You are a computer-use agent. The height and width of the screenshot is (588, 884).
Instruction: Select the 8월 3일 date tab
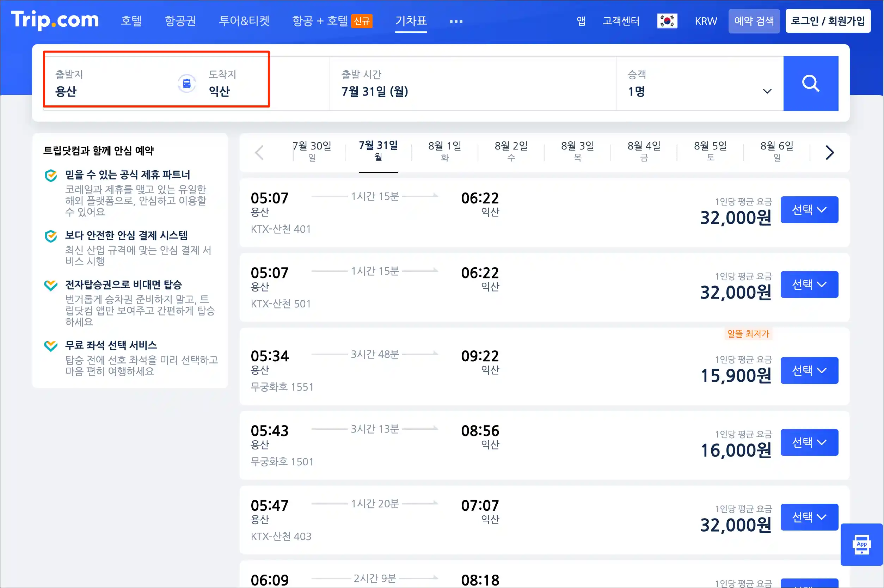(577, 151)
